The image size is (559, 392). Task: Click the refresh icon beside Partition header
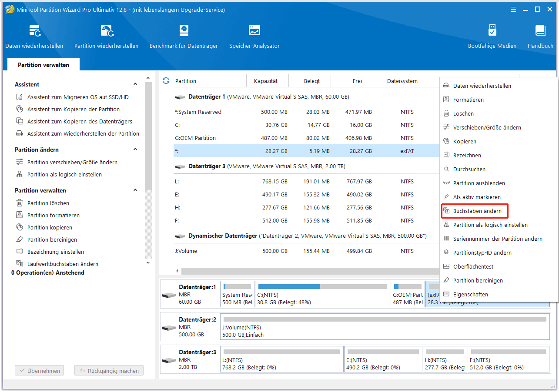pyautogui.click(x=166, y=80)
